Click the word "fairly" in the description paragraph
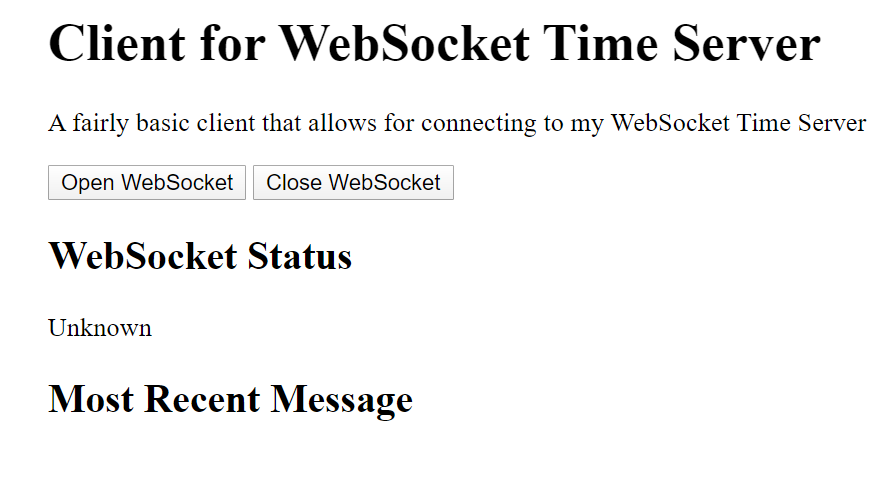890x488 pixels. point(100,124)
